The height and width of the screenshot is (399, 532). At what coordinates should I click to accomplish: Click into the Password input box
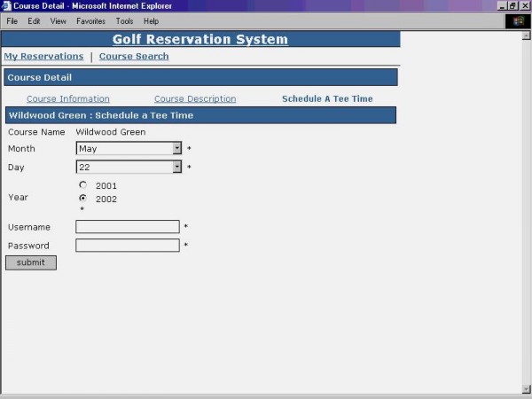[127, 246]
